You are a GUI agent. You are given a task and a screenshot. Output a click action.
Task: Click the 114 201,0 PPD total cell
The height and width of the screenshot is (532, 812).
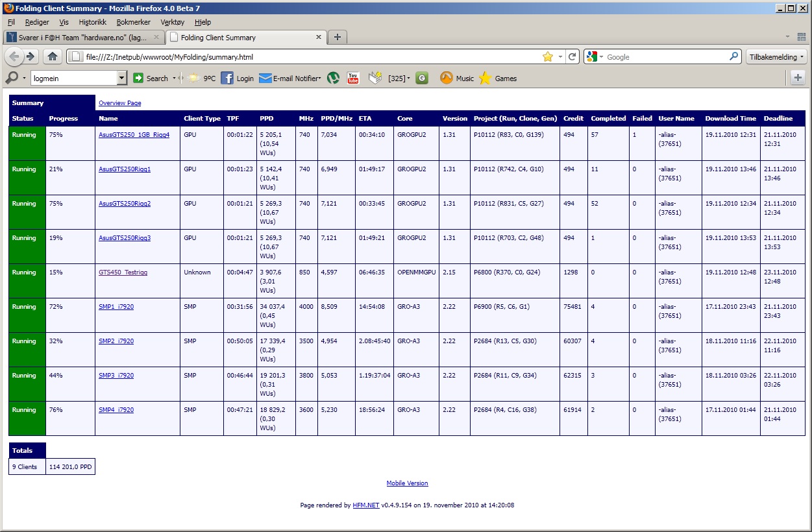(70, 466)
